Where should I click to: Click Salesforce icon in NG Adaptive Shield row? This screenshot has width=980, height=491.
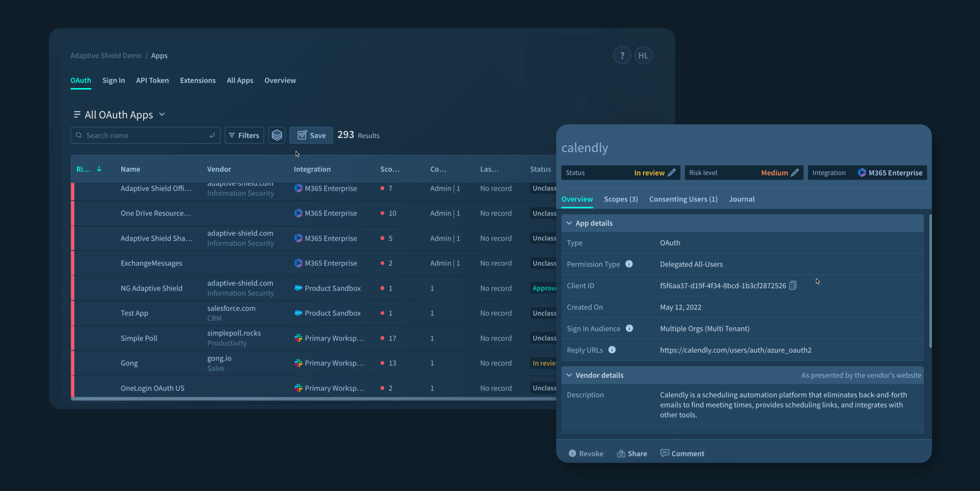298,288
